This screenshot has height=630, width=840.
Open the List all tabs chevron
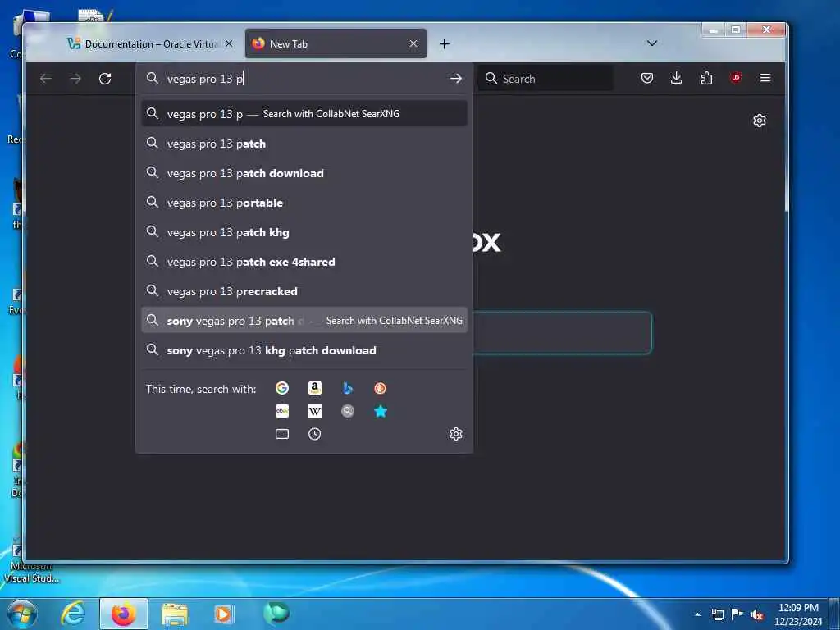(x=652, y=43)
